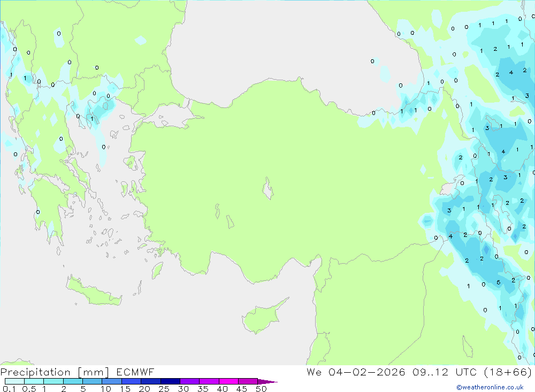The height and width of the screenshot is (392, 535).
Task: Click the 45–50 mm legend swatch
Action: tap(248, 381)
